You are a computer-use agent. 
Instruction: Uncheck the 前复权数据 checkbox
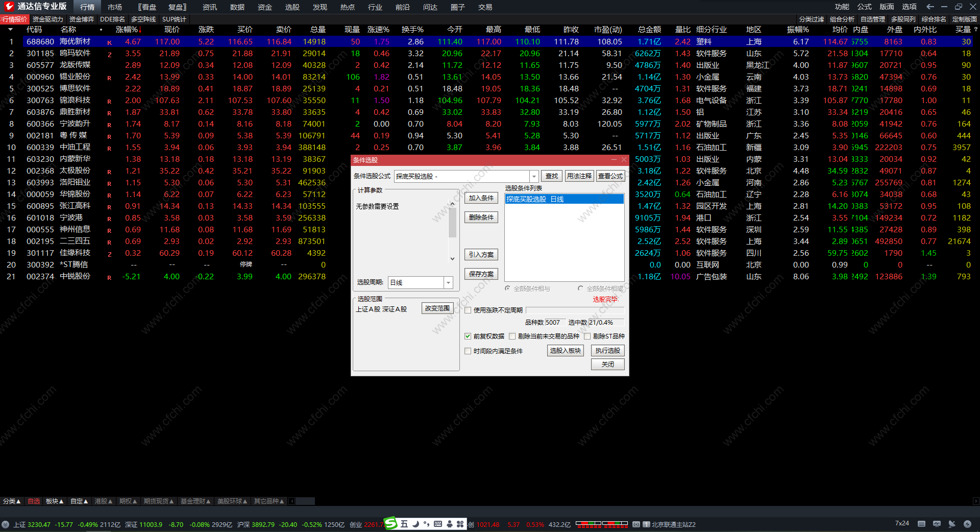click(x=468, y=336)
